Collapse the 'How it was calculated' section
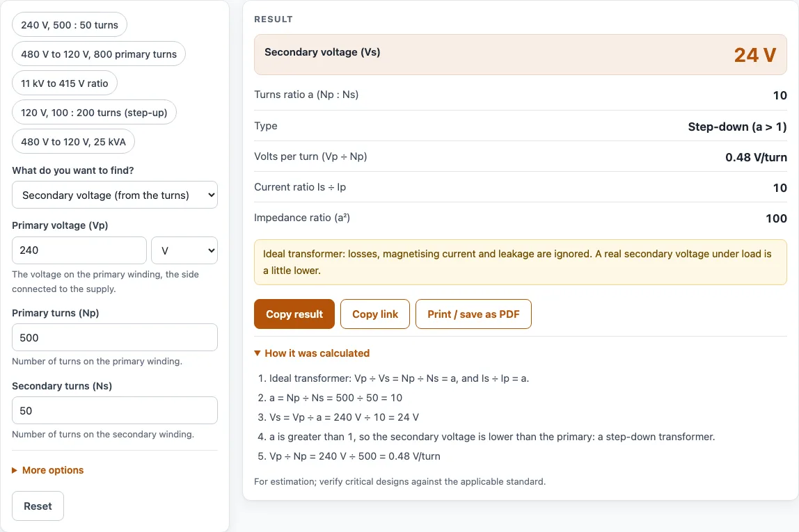Screen dimensions: 799x532 point(312,353)
